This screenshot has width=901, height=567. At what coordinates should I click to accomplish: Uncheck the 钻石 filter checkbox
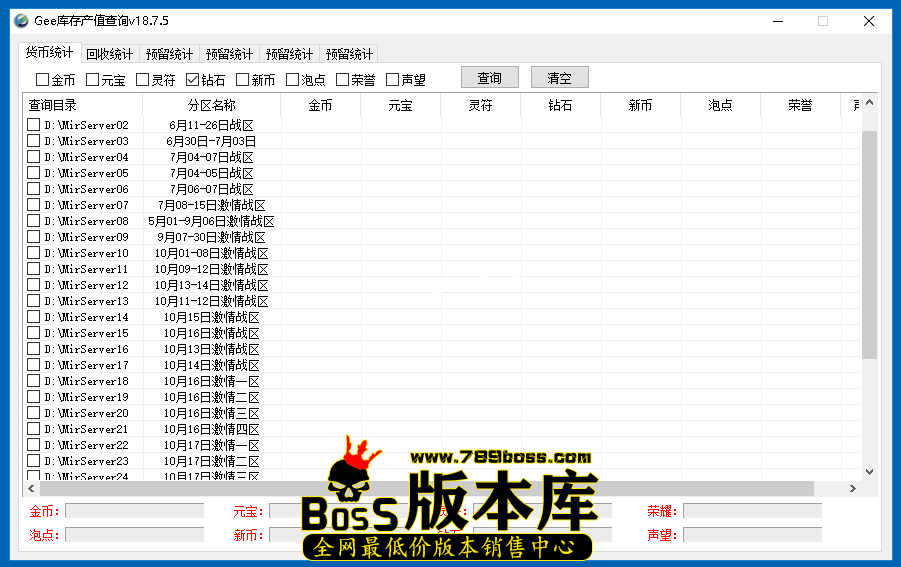pos(192,79)
